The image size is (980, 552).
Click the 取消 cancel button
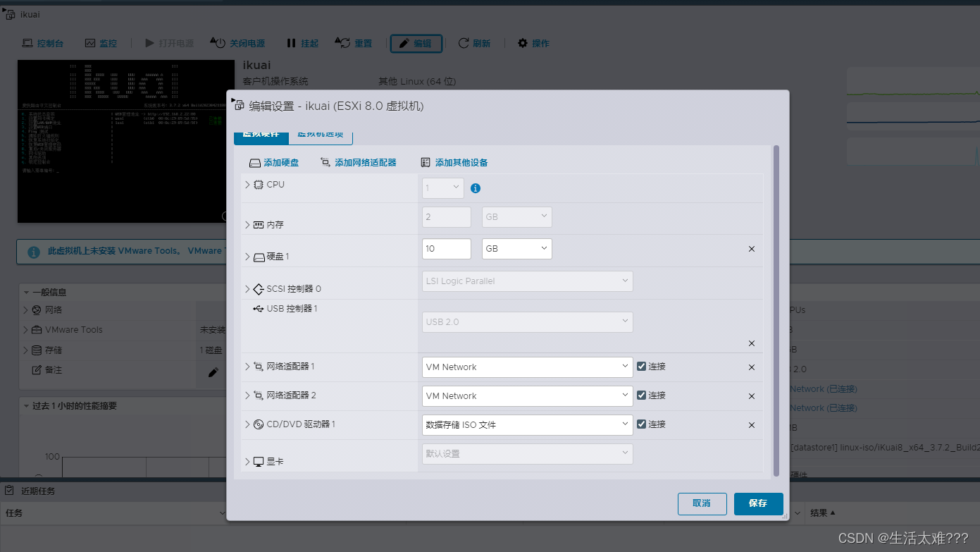pyautogui.click(x=702, y=503)
